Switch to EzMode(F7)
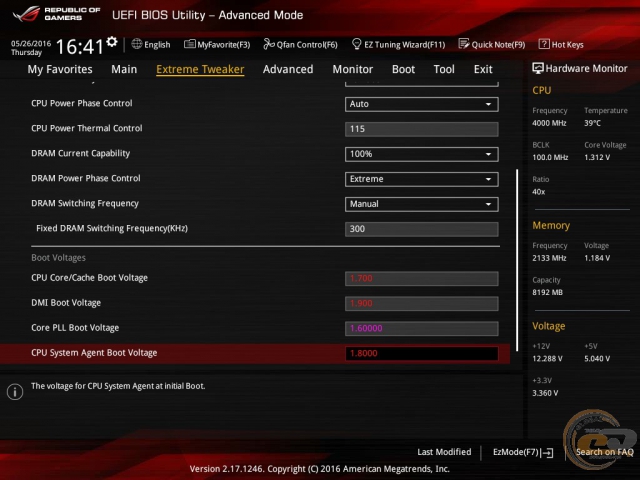The width and height of the screenshot is (640, 480). coord(523,452)
